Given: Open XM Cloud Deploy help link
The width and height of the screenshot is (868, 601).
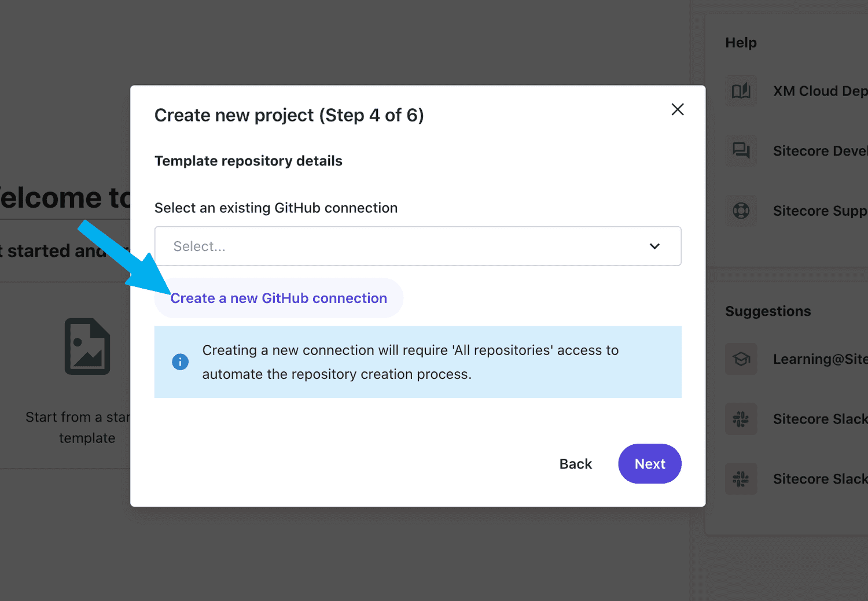Looking at the screenshot, I should (x=820, y=91).
